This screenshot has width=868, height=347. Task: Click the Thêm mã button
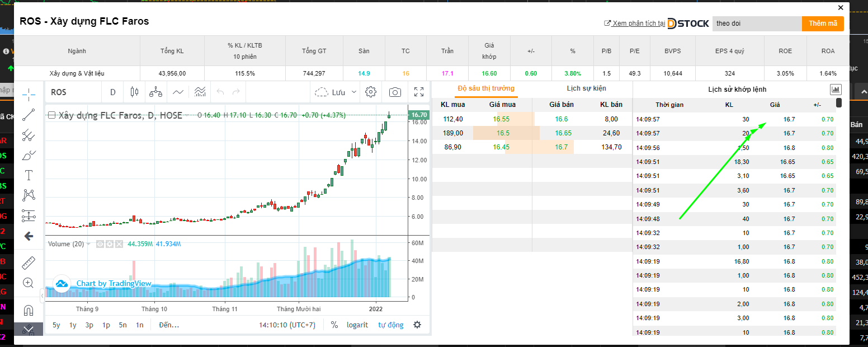tap(823, 24)
